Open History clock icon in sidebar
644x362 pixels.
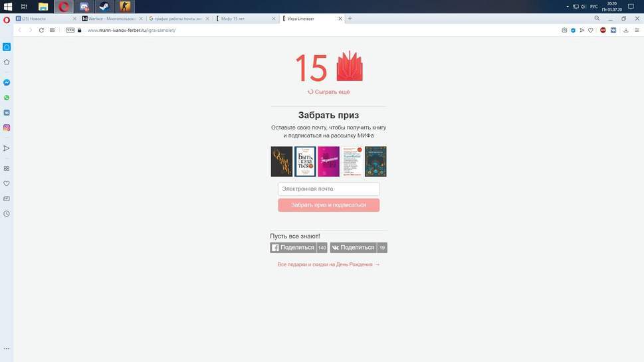pos(7,214)
